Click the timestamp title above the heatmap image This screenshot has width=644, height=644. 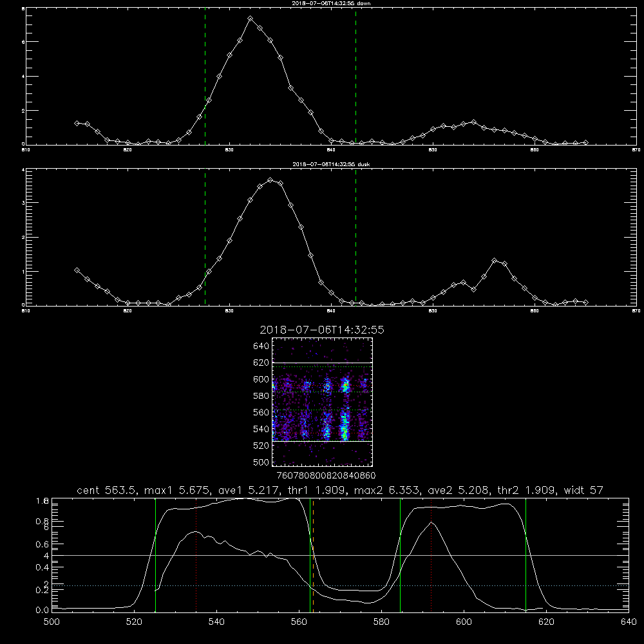pos(322,330)
